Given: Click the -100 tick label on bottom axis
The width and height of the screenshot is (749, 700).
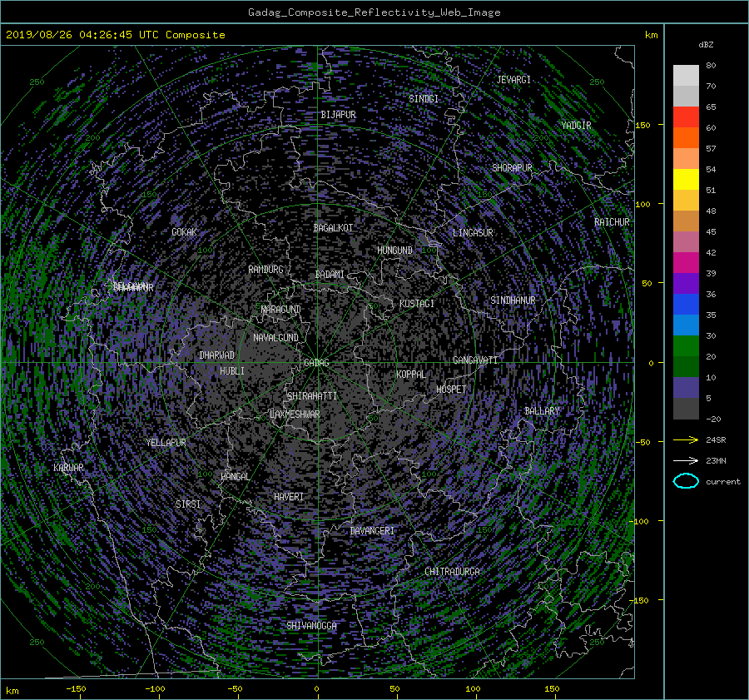Looking at the screenshot, I should [154, 688].
